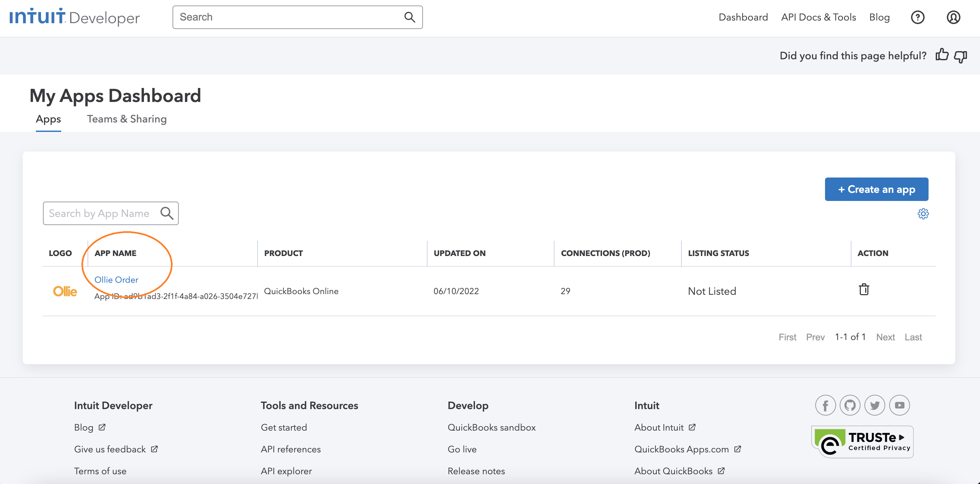
Task: Open the GitHub social icon
Action: click(x=850, y=405)
